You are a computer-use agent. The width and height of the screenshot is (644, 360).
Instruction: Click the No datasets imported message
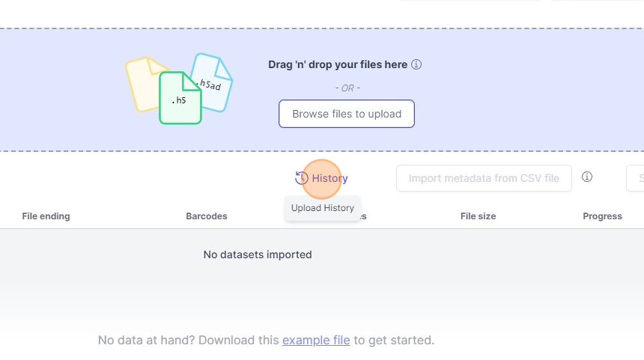point(258,254)
